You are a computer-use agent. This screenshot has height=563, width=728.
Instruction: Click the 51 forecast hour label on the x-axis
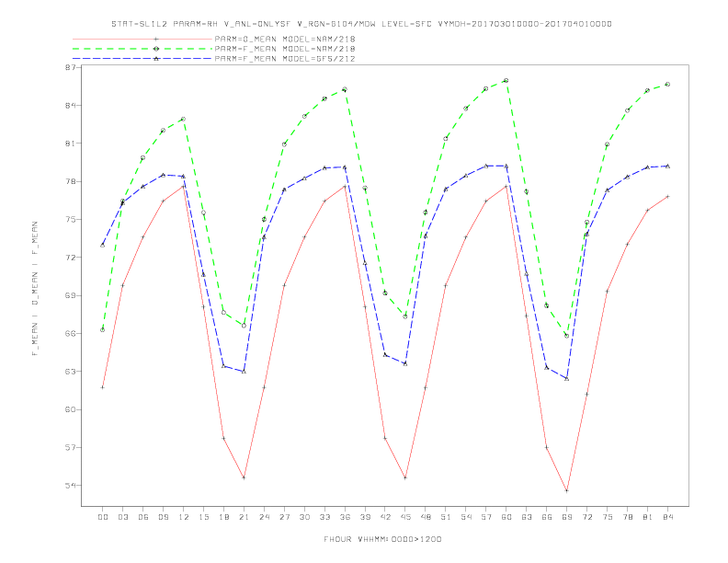(446, 517)
